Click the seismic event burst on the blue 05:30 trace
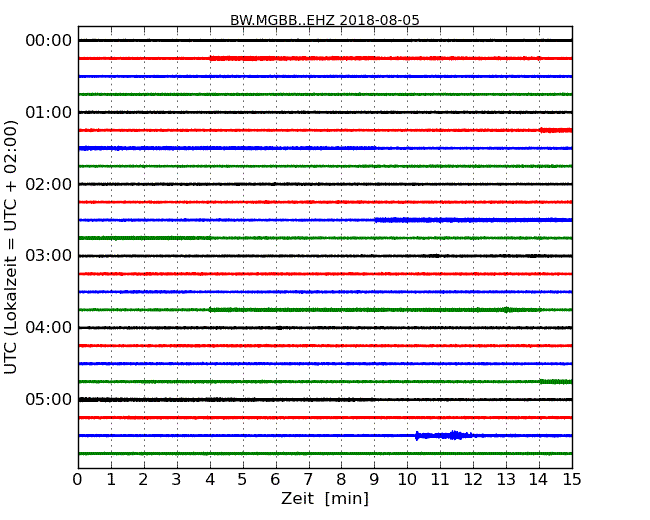Image resolution: width=650 pixels, height=520 pixels. point(445,435)
